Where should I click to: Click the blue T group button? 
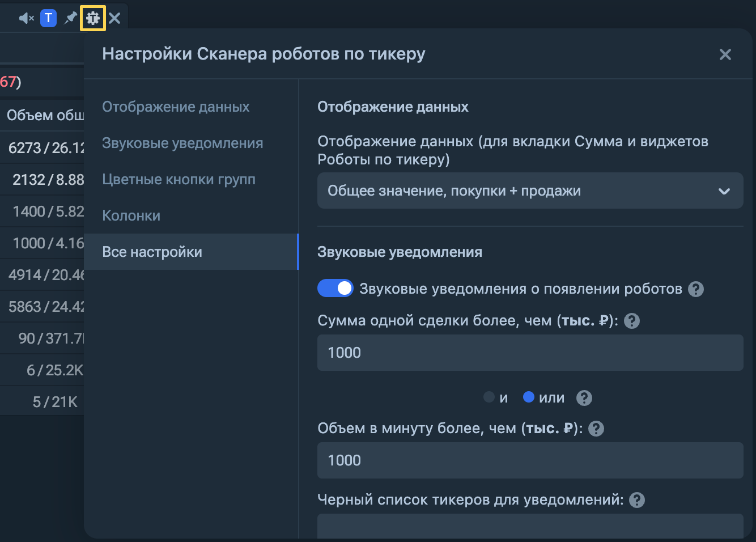point(49,18)
